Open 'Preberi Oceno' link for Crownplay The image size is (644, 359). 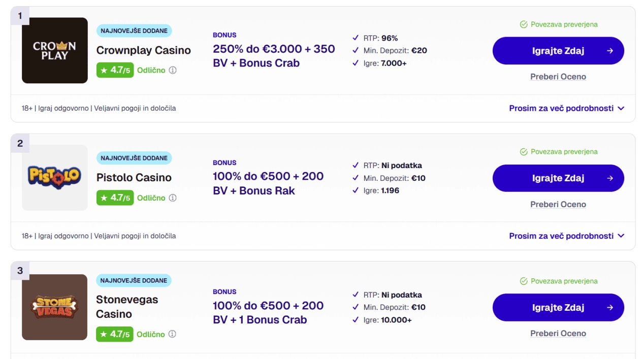(x=558, y=77)
